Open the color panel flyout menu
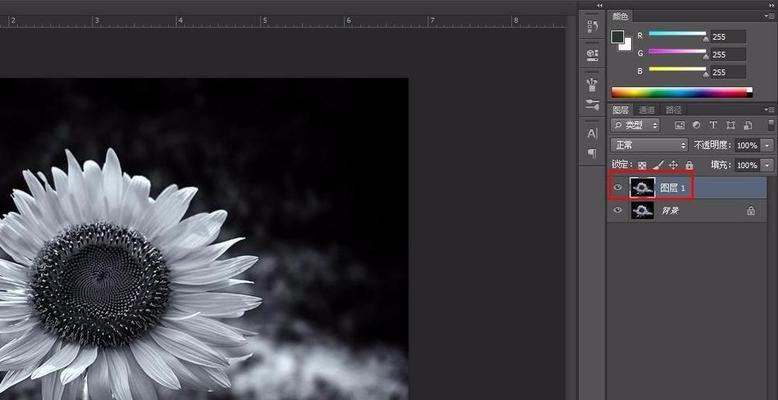This screenshot has height=400, width=778. point(770,16)
